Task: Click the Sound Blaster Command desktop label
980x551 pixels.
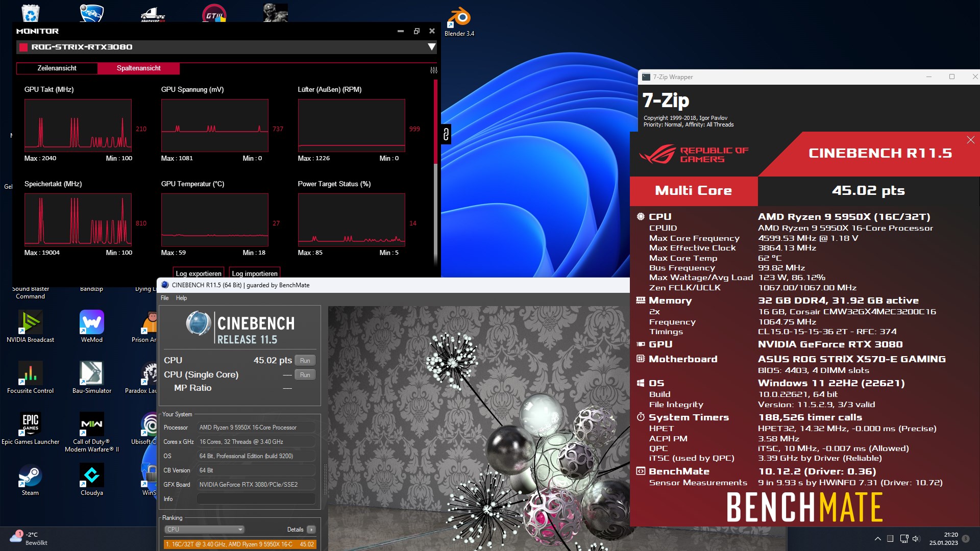Action: tap(30, 293)
